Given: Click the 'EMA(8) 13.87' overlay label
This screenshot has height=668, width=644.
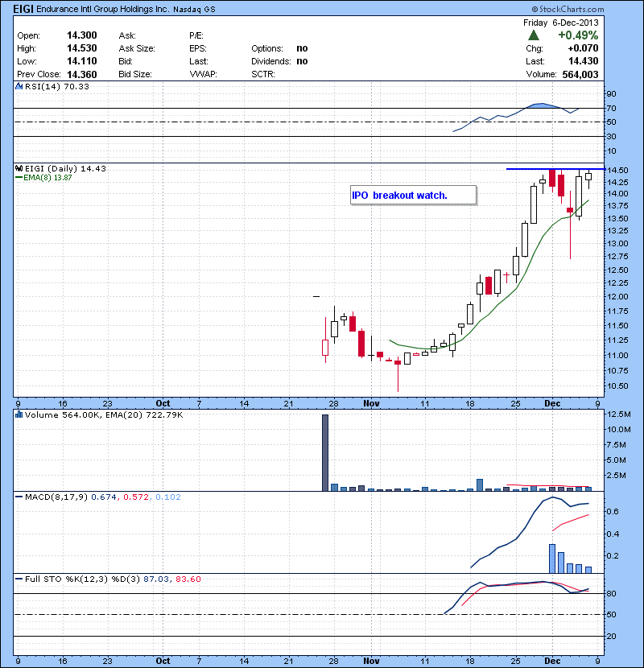Looking at the screenshot, I should click(47, 177).
